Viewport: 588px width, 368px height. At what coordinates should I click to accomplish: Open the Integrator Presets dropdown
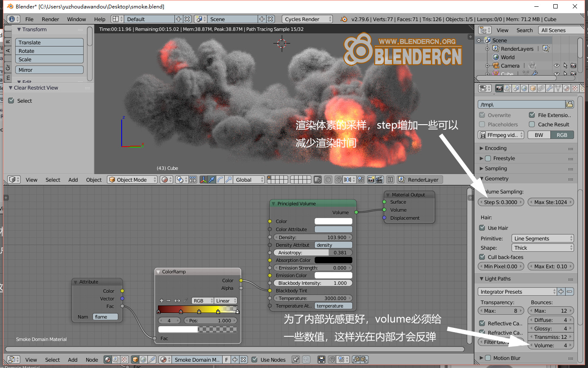coord(517,292)
